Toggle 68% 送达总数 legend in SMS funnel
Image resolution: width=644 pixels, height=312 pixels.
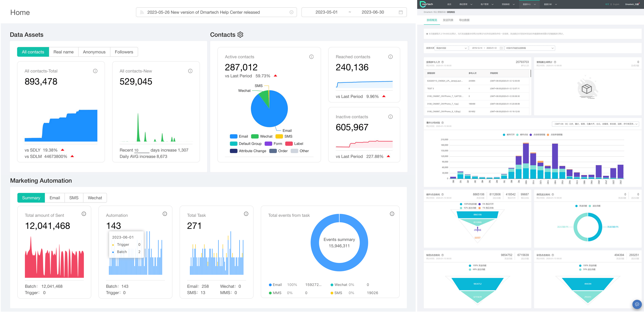coord(477,269)
